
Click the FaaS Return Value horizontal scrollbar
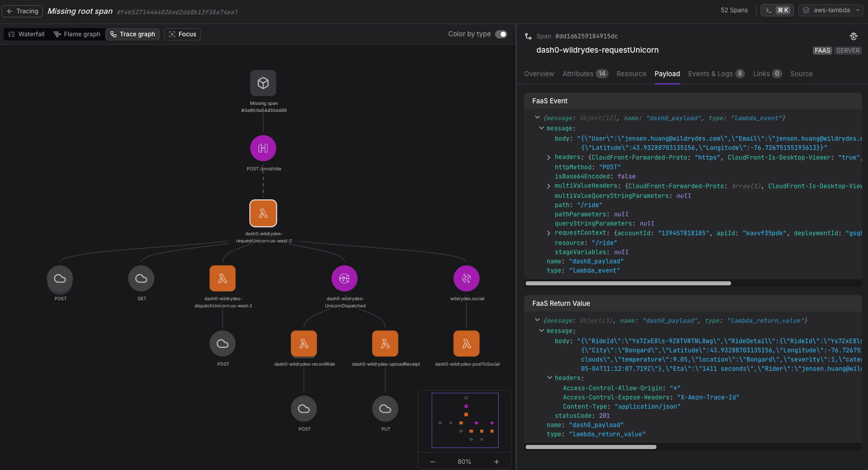click(x=591, y=447)
